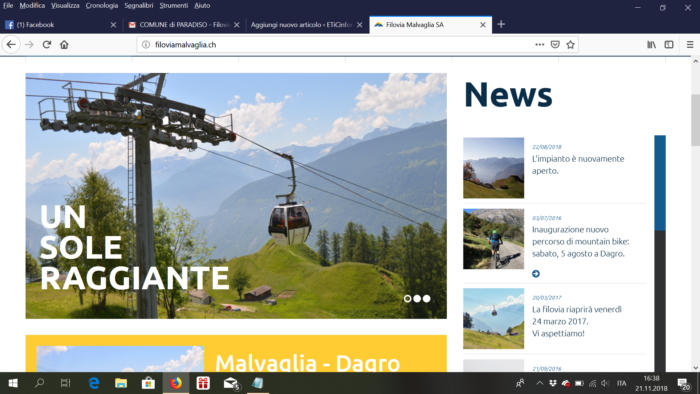Viewport: 700px width, 394px height.
Task: Click the filoviamalvaglia.ch address bar
Action: [339, 45]
